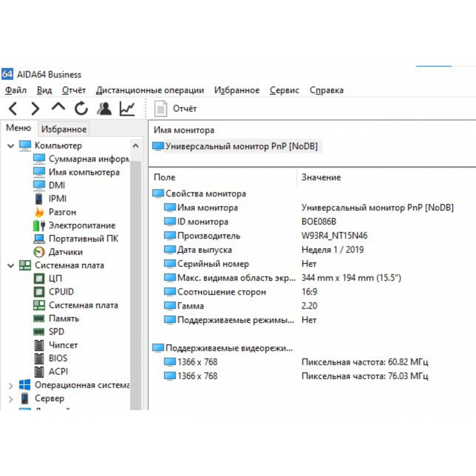
Task: Select the Производитель row
Action: tap(266, 236)
